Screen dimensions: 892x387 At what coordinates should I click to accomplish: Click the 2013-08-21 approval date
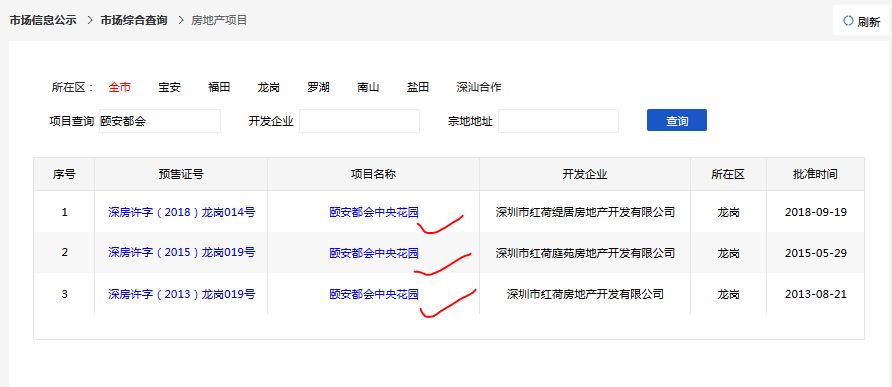816,294
